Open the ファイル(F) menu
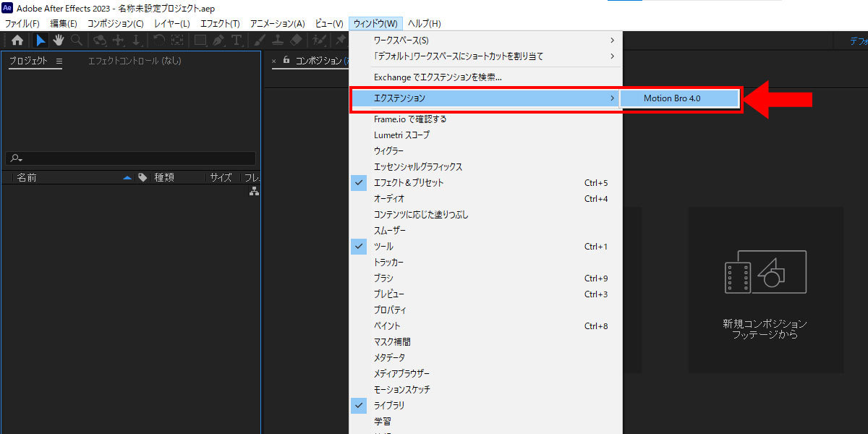This screenshot has width=868, height=434. point(22,24)
